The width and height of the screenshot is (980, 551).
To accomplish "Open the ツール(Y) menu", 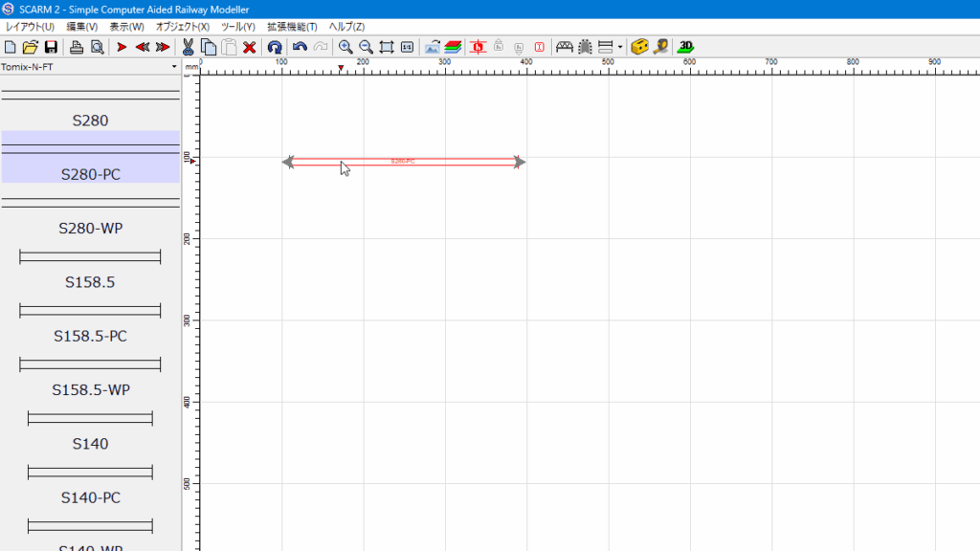I will [x=238, y=27].
